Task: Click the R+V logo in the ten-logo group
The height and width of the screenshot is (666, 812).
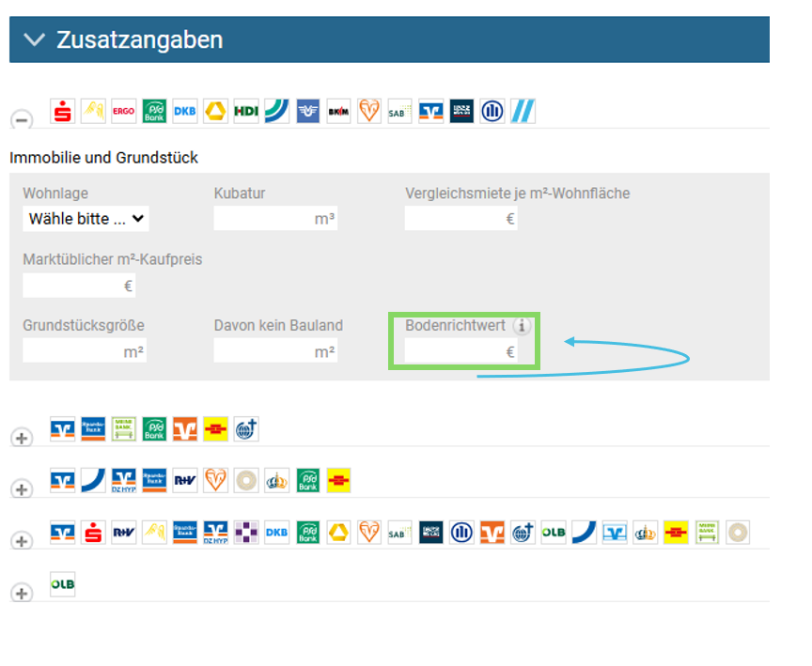Action: pyautogui.click(x=185, y=481)
